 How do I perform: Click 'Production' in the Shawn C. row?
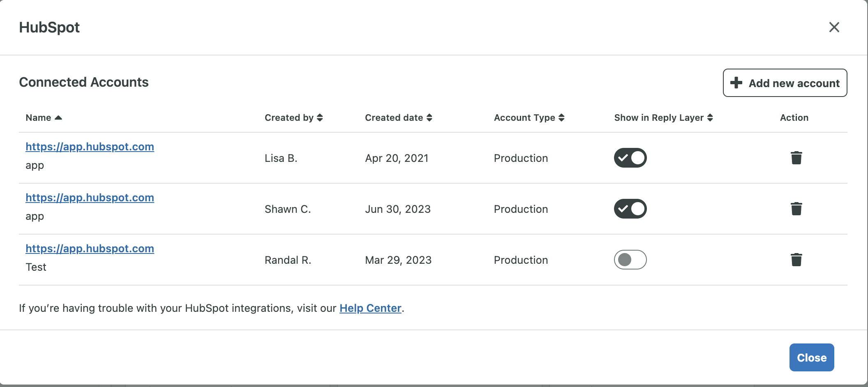click(x=521, y=209)
